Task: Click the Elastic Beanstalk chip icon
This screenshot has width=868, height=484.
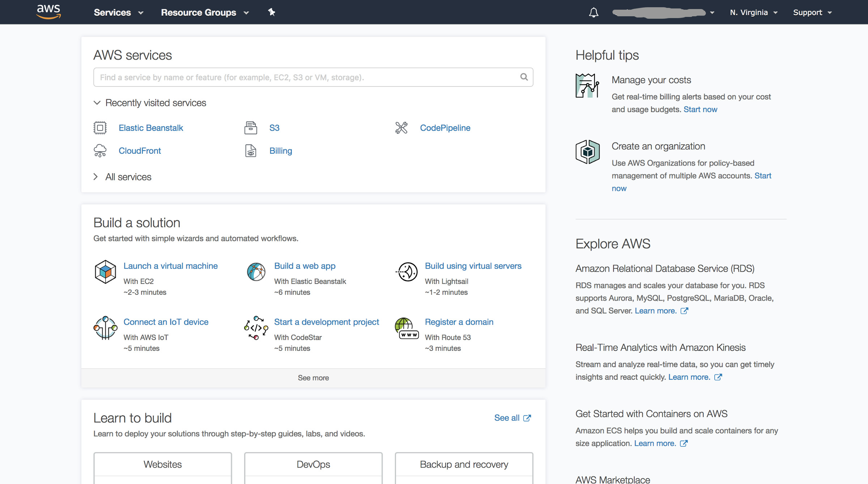Action: pyautogui.click(x=100, y=128)
